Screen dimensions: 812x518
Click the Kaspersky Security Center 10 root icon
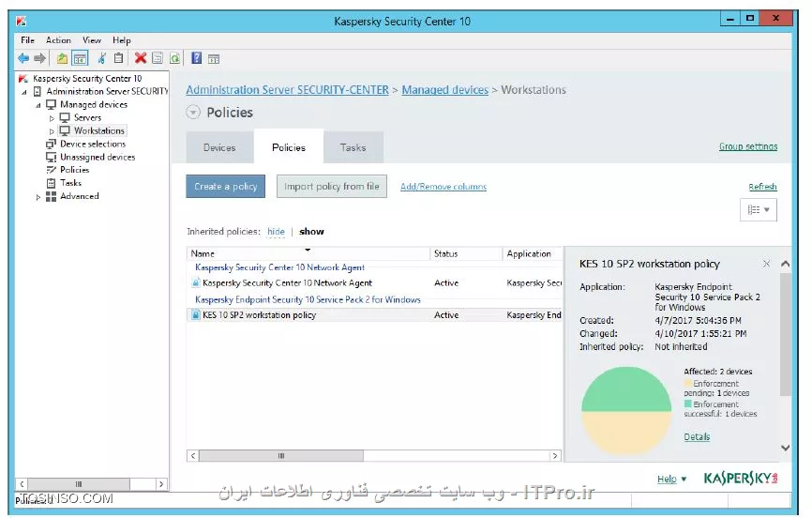pos(23,78)
